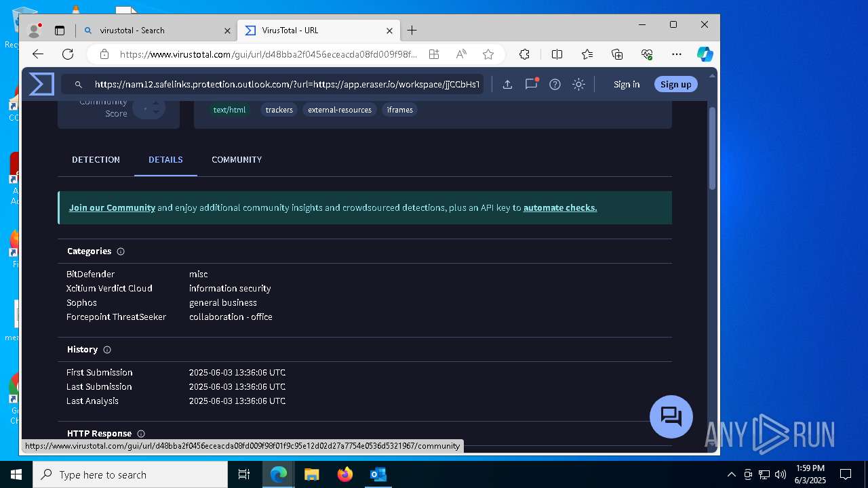
Task: Open File Explorer from taskbar
Action: tap(311, 474)
